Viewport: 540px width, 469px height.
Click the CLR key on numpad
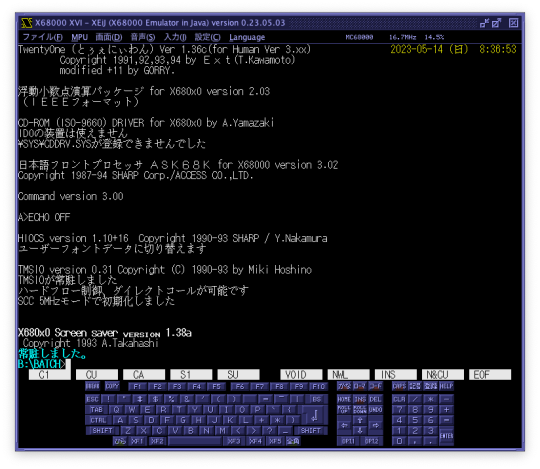[399, 399]
